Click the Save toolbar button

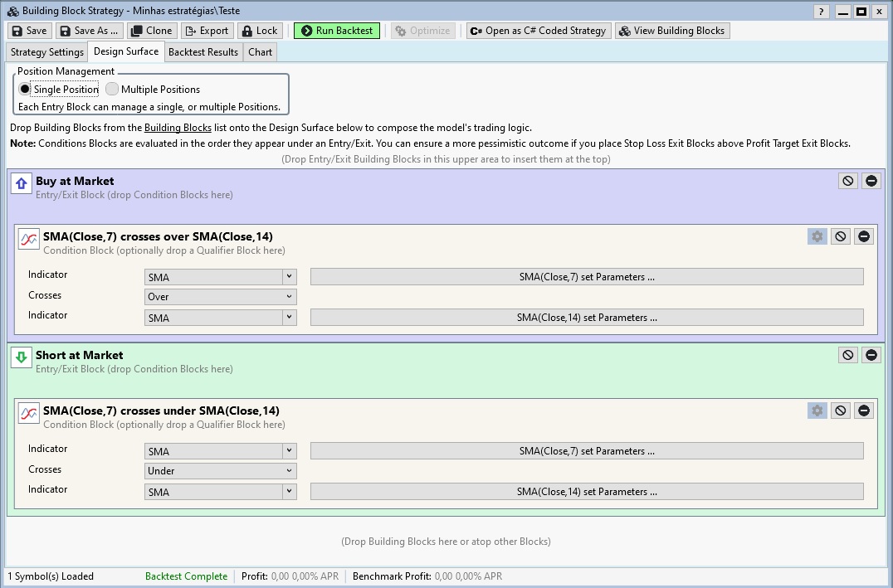(30, 31)
